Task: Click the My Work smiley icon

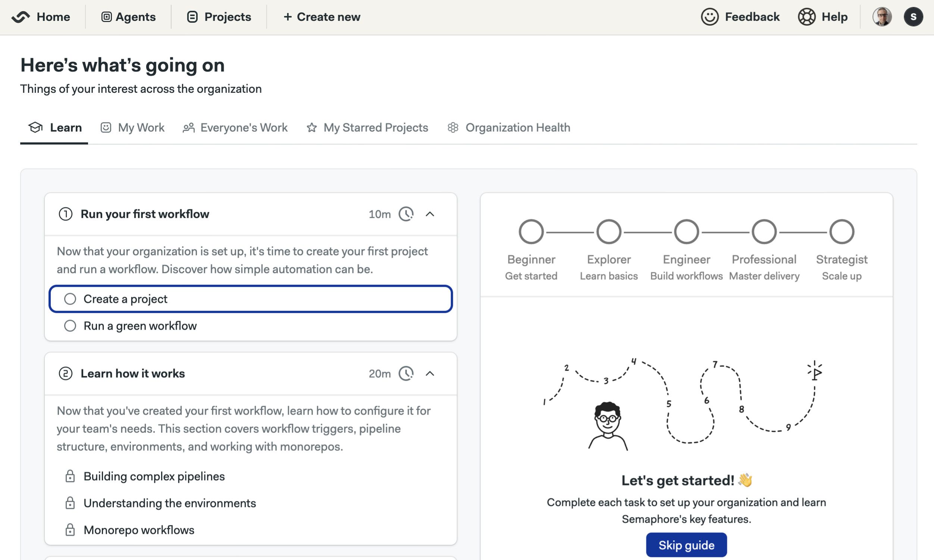Action: pyautogui.click(x=106, y=128)
